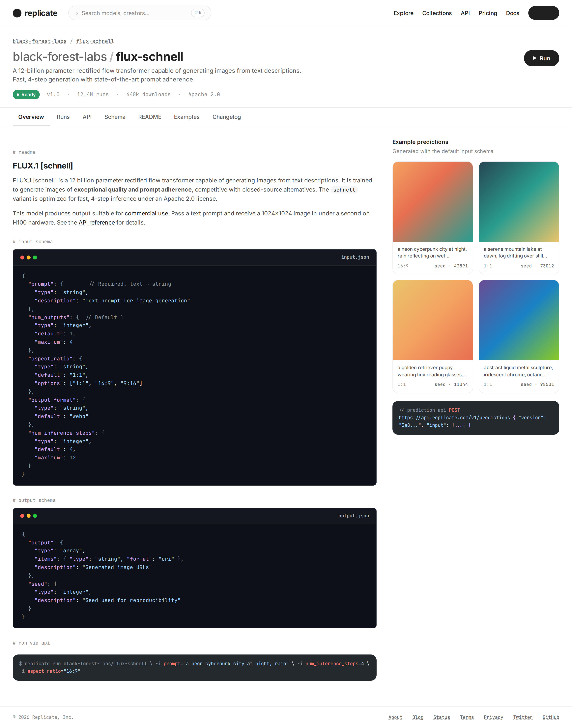Open Twitter in the footer
Viewport: 572px width, 728px height.
[x=523, y=717]
